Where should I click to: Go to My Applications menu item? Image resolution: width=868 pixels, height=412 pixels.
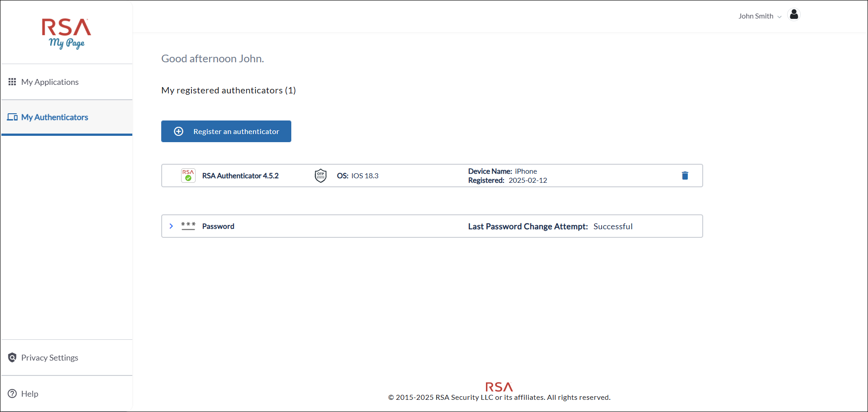[x=50, y=82]
